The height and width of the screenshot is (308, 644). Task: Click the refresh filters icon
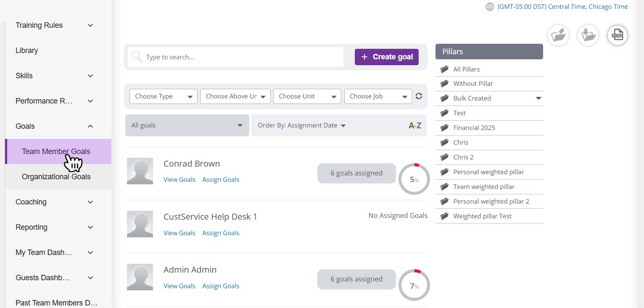pos(419,96)
